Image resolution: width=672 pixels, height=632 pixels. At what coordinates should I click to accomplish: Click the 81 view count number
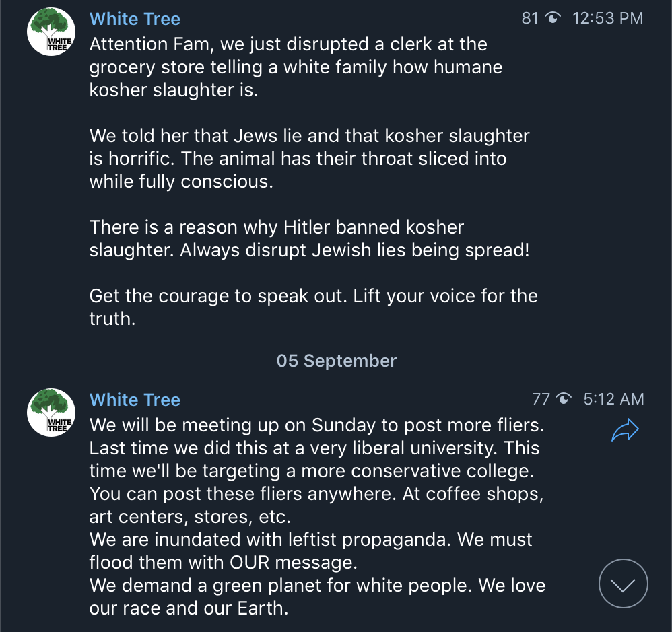click(x=531, y=19)
